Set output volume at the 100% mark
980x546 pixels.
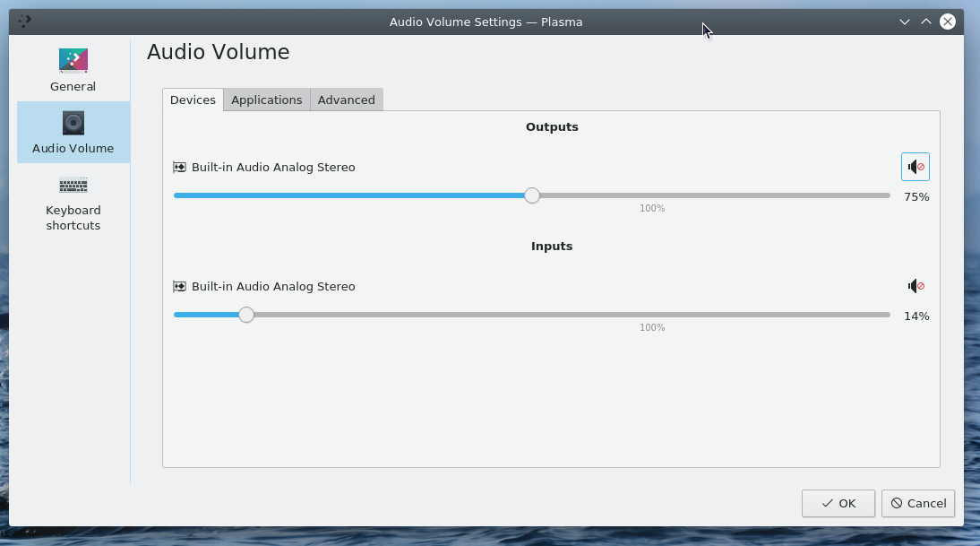[x=652, y=195]
